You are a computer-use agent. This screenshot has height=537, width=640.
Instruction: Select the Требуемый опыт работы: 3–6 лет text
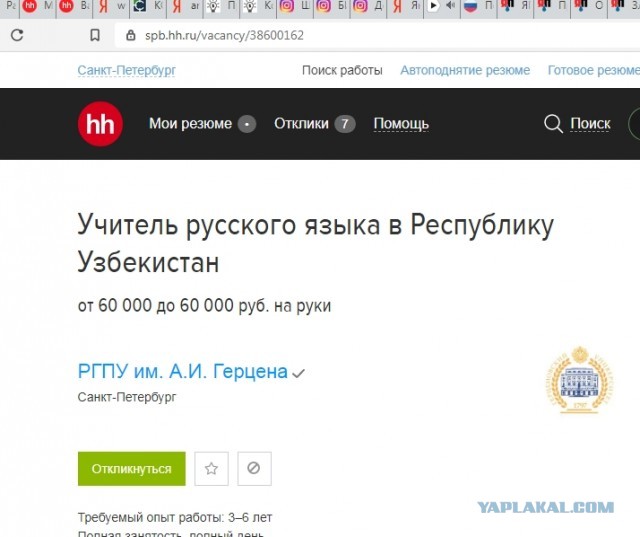[x=175, y=517]
